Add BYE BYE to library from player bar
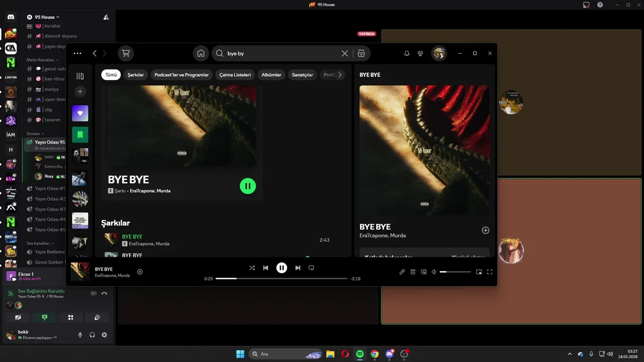 point(140,272)
